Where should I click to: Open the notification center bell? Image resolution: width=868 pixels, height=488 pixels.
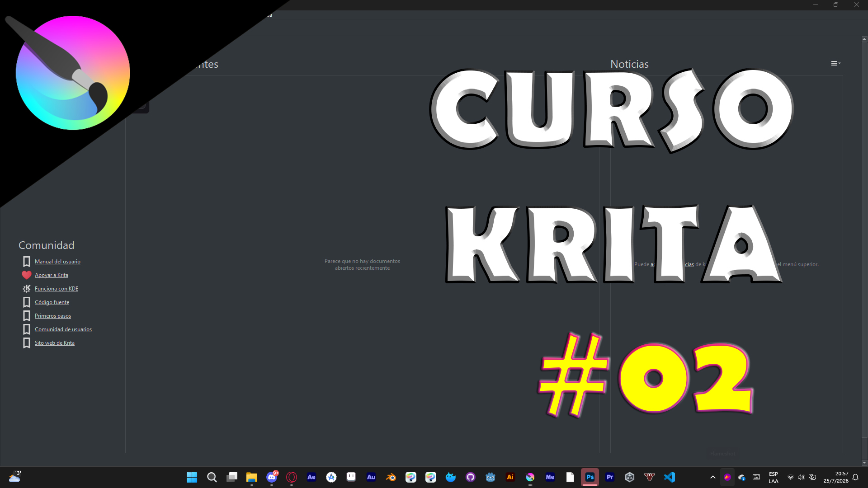[x=855, y=477]
